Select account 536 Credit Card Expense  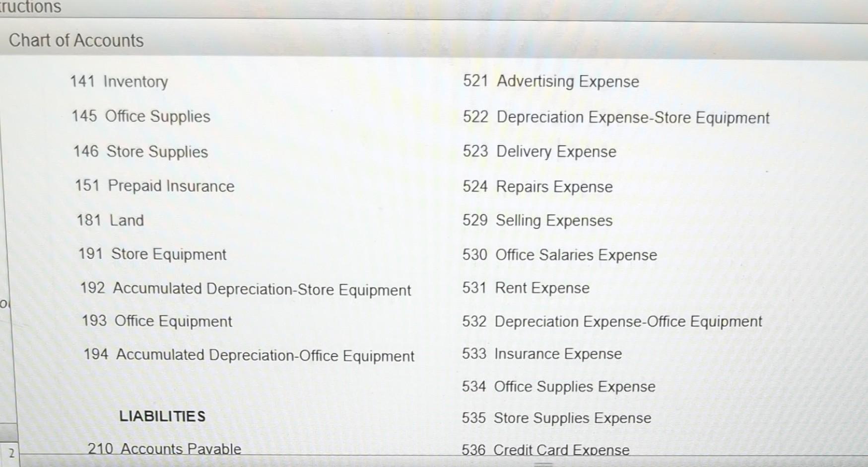point(546,449)
